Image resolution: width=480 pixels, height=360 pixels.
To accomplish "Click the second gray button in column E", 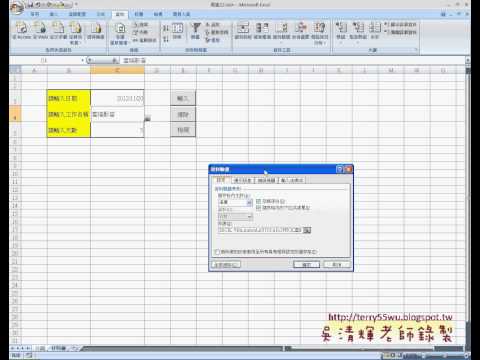I will pos(183,115).
